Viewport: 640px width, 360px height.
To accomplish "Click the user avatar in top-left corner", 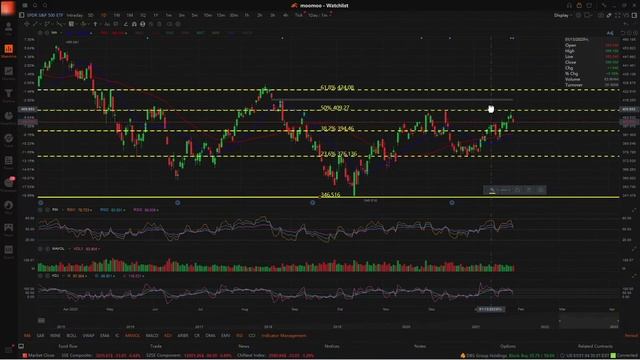I will [8, 7].
